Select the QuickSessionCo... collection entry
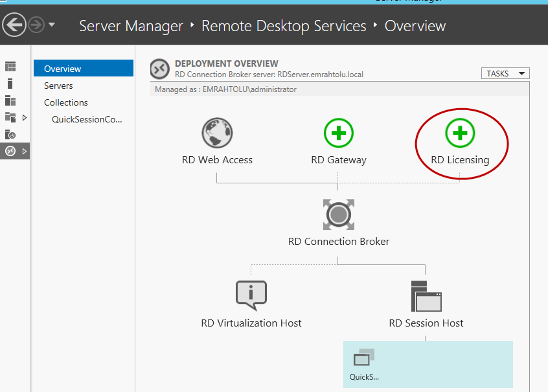 click(x=87, y=119)
